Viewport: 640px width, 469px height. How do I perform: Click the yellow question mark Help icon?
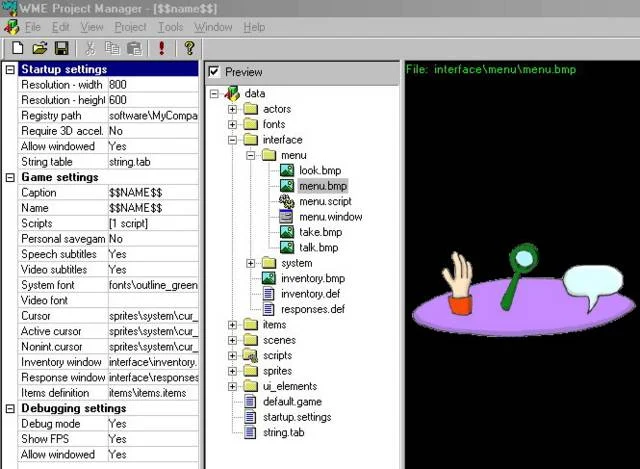tap(189, 48)
